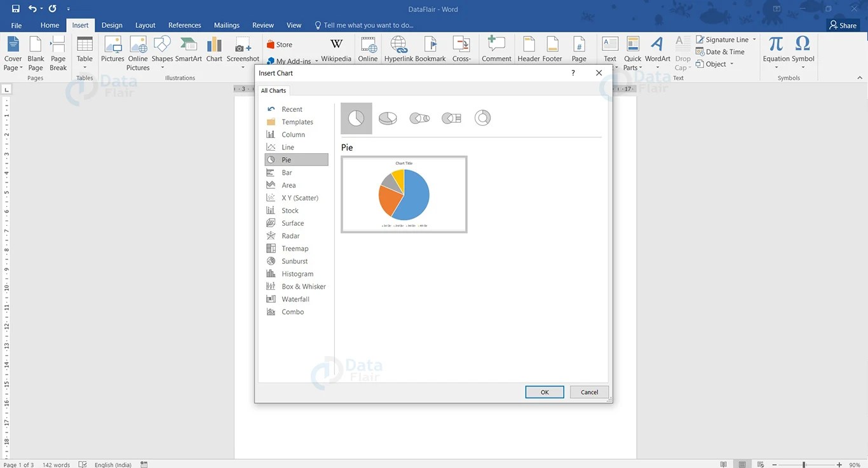Switch to the References ribbon tab

coord(185,25)
